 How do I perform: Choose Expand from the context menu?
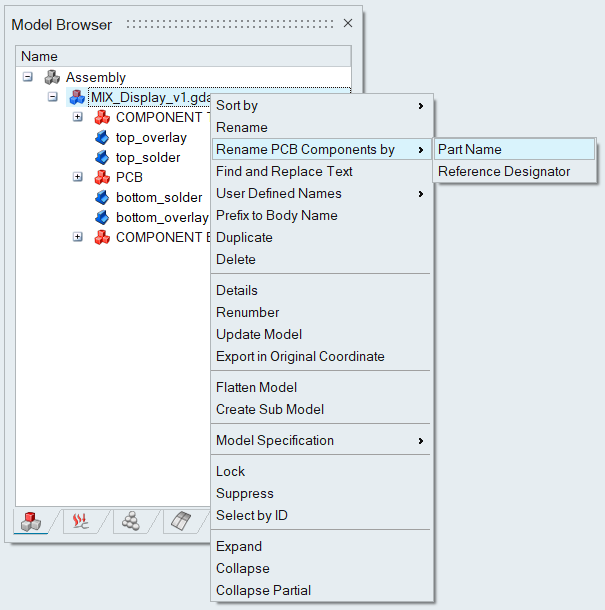point(322,547)
